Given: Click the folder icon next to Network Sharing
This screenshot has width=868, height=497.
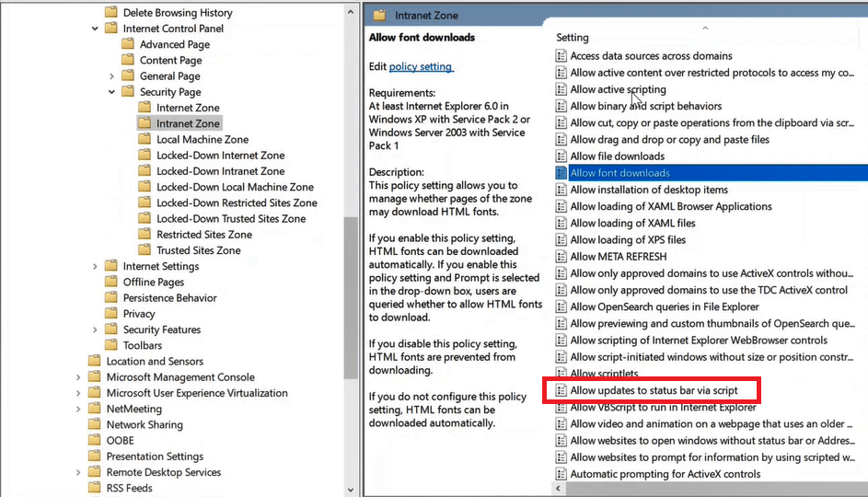Looking at the screenshot, I should tap(94, 424).
